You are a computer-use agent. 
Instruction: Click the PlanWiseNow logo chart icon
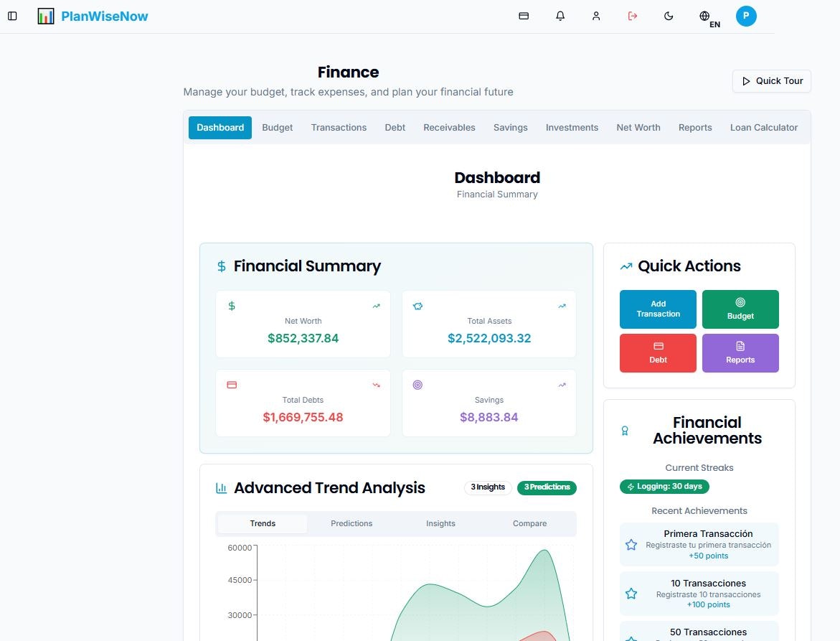point(46,15)
